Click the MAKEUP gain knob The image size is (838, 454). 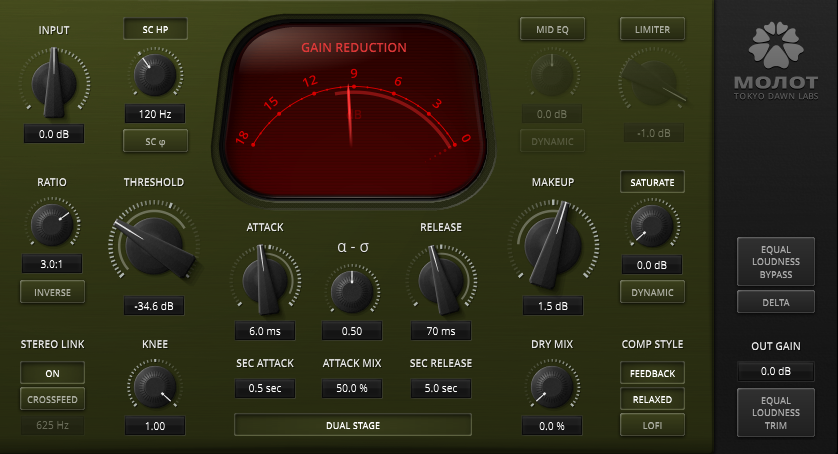[553, 245]
